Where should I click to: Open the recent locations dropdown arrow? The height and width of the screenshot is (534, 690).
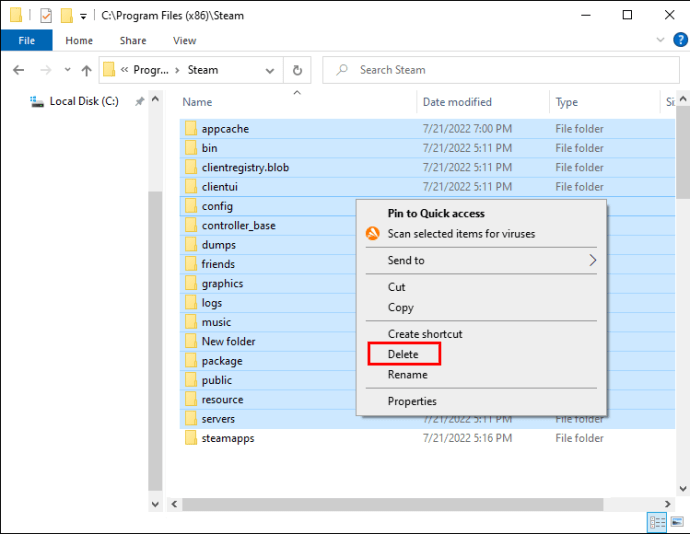click(67, 70)
